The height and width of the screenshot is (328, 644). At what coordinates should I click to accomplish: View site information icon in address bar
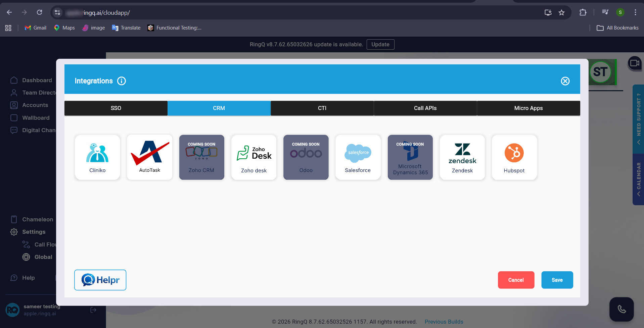(57, 12)
